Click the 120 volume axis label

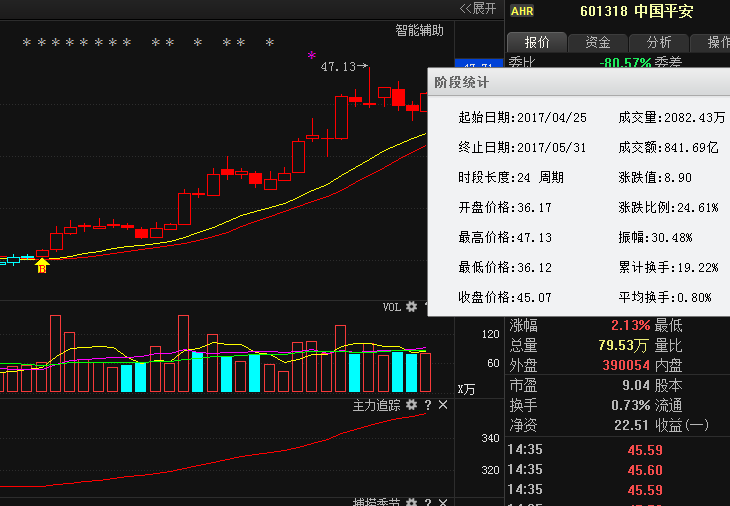490,334
